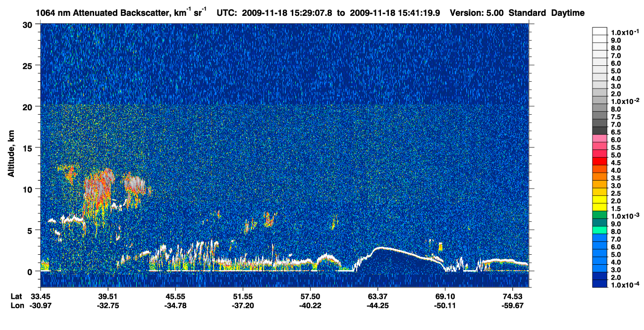Click the altitude axis tick label 20
Viewport: 644px width, 330px height.
click(28, 107)
